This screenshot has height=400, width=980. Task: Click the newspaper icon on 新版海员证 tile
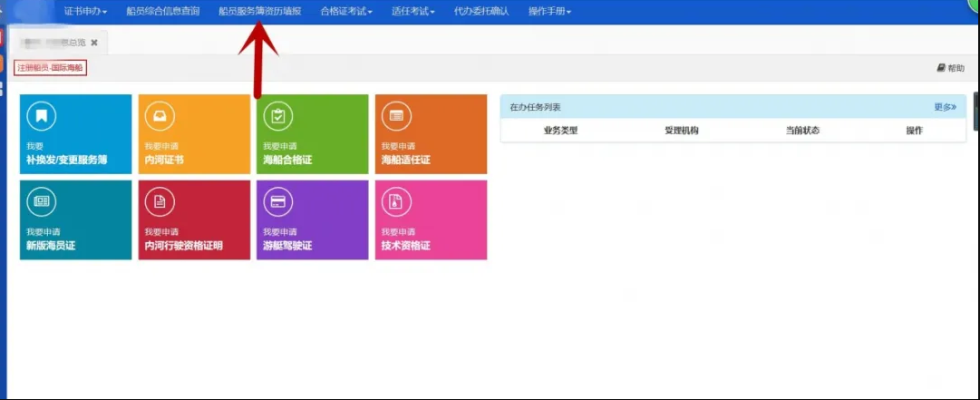point(41,201)
